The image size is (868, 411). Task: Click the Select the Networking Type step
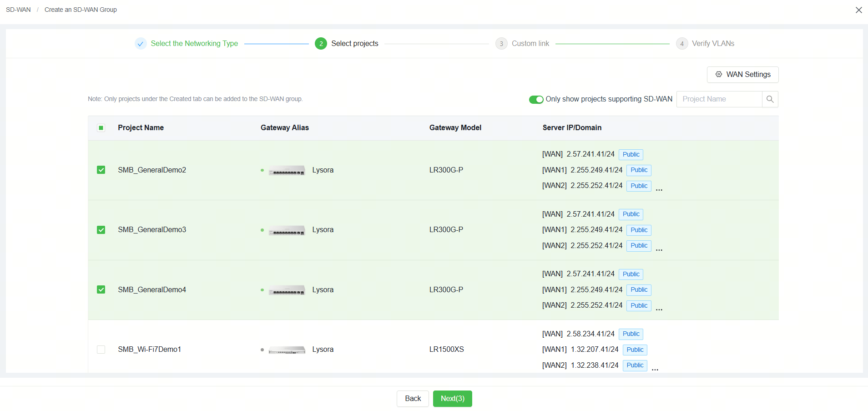coord(194,44)
